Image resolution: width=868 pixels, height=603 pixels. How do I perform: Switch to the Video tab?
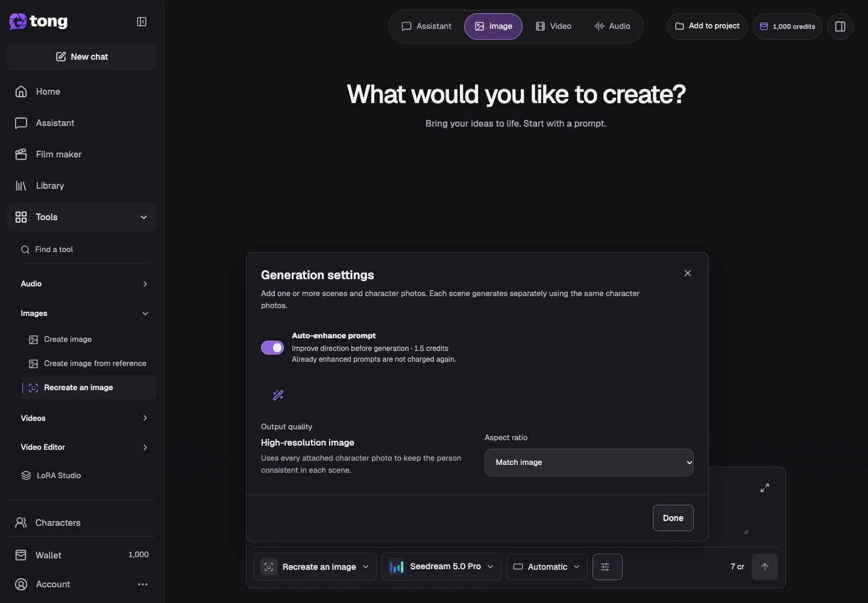click(553, 27)
